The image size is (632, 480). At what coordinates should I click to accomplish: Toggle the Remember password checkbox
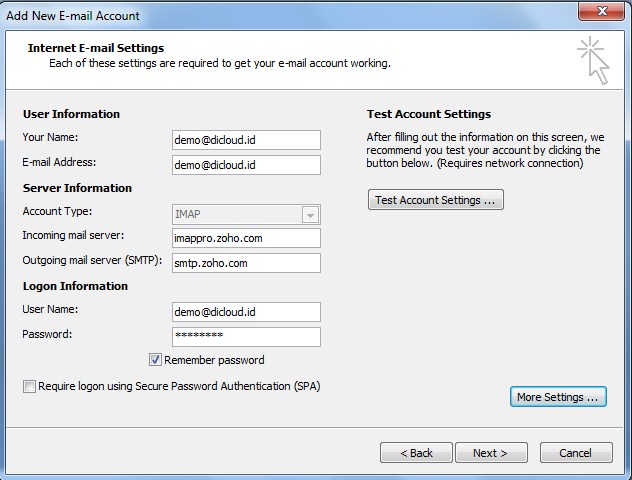coord(156,360)
